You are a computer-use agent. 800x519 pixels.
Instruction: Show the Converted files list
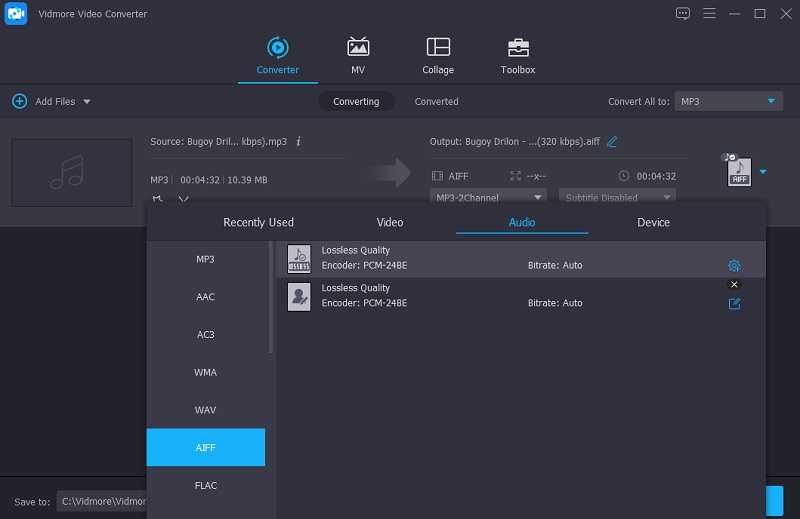[x=436, y=101]
